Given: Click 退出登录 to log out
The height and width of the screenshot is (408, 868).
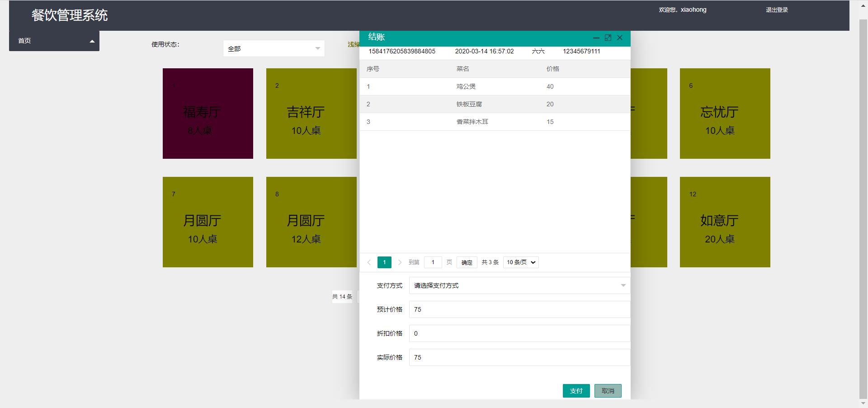Looking at the screenshot, I should (x=776, y=10).
